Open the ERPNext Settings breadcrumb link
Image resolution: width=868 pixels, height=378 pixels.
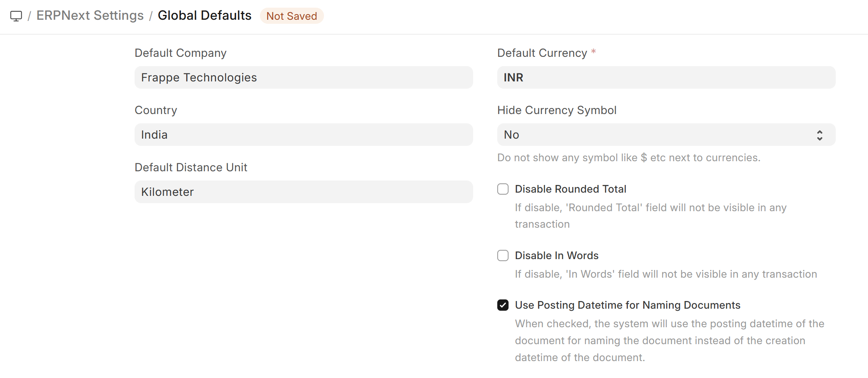coord(90,15)
